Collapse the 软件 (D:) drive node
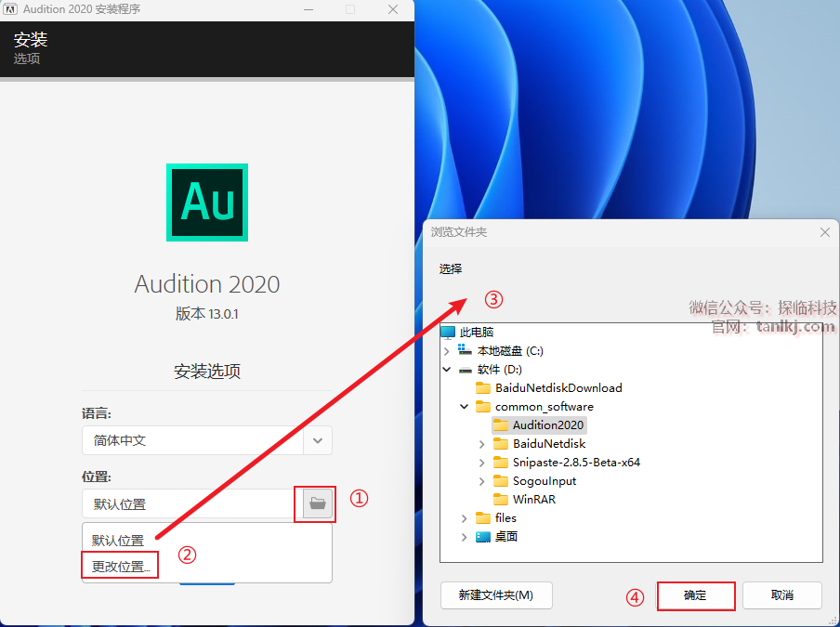 446,370
